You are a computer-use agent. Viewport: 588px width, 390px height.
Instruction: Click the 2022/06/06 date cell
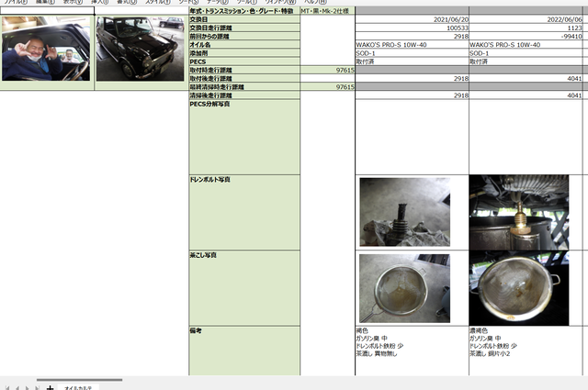pyautogui.click(x=526, y=19)
